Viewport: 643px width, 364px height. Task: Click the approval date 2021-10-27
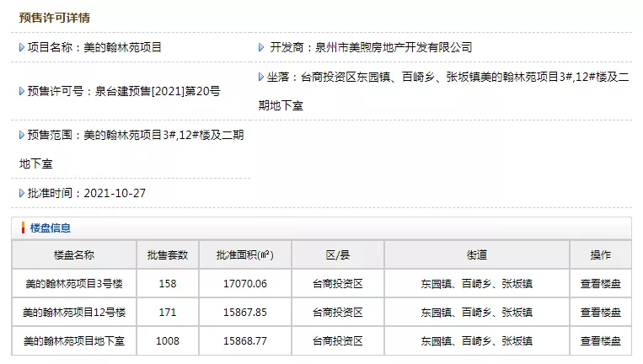(115, 193)
